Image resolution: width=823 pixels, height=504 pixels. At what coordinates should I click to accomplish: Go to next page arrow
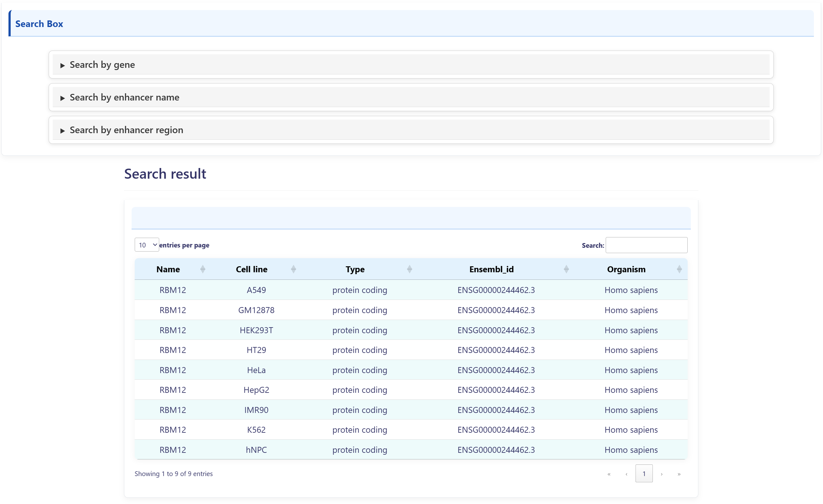pos(661,474)
